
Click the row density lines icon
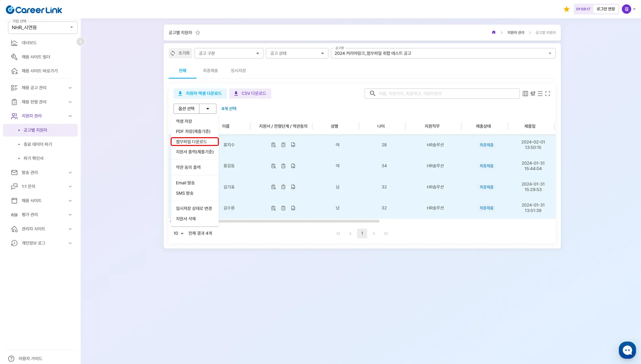(x=540, y=94)
